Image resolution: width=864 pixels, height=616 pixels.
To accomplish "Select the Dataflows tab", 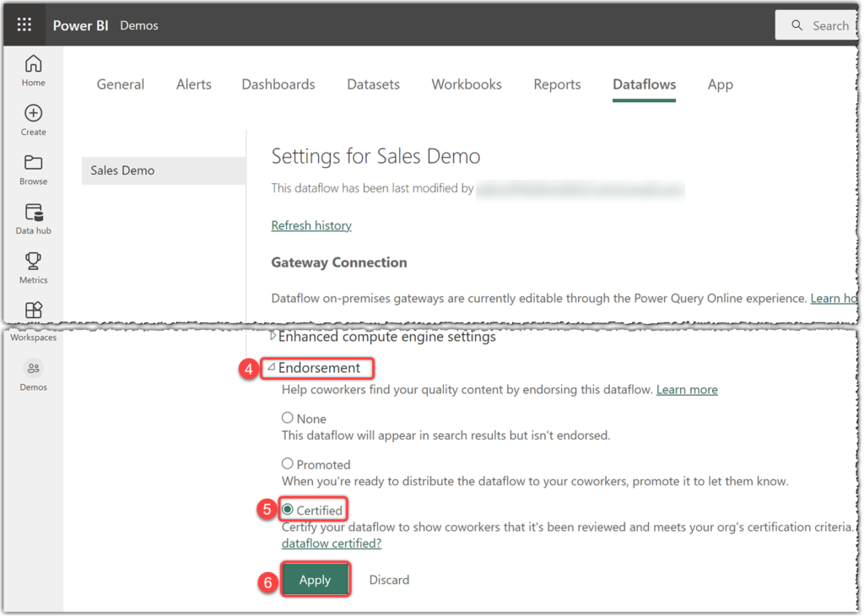I will [x=644, y=84].
